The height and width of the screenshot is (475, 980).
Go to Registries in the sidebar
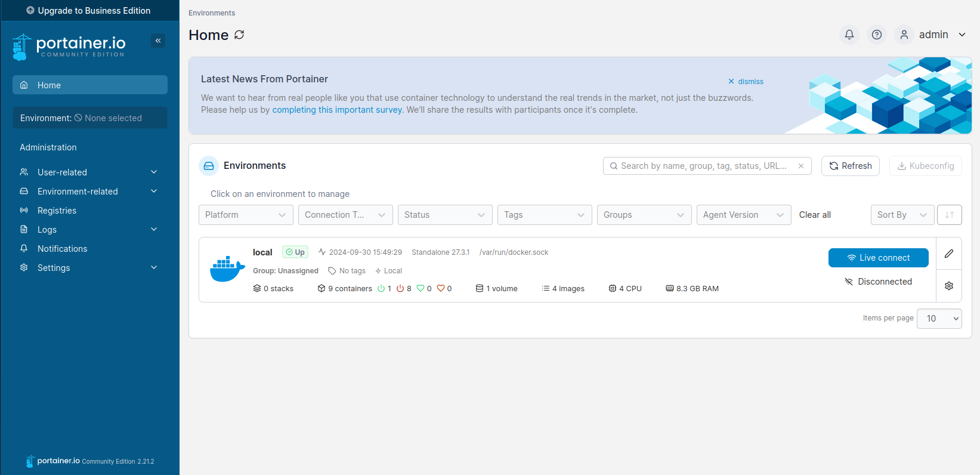[57, 211]
